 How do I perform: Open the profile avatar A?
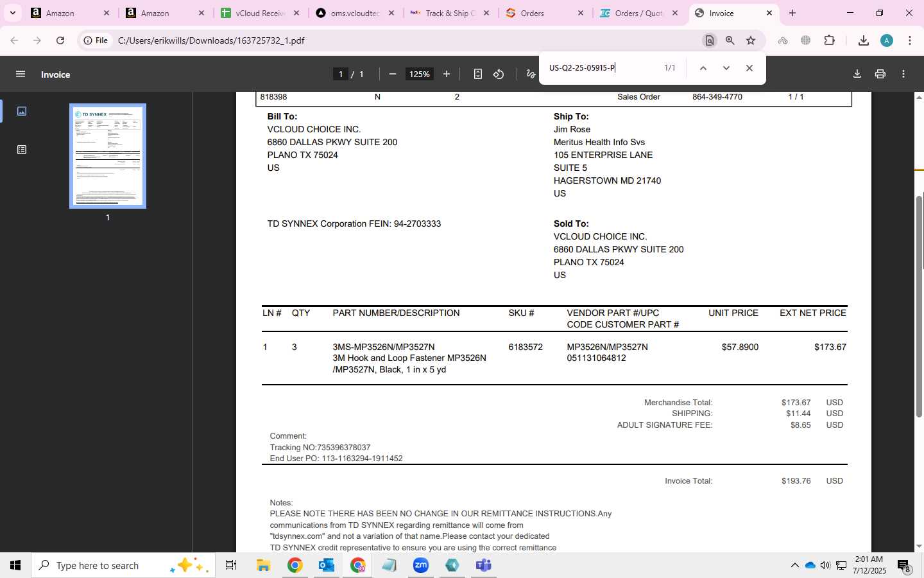(887, 40)
